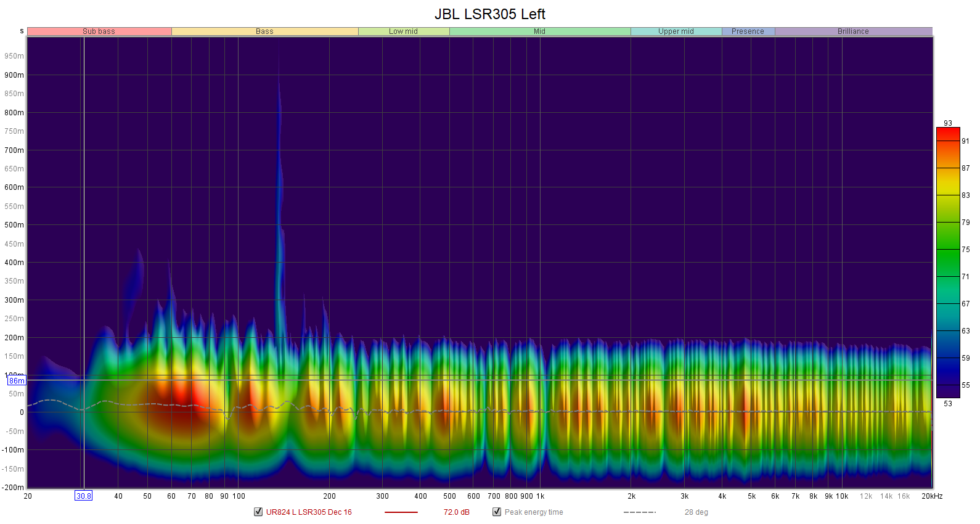Click the 86m time cursor value box
980x524 pixels.
tap(17, 381)
